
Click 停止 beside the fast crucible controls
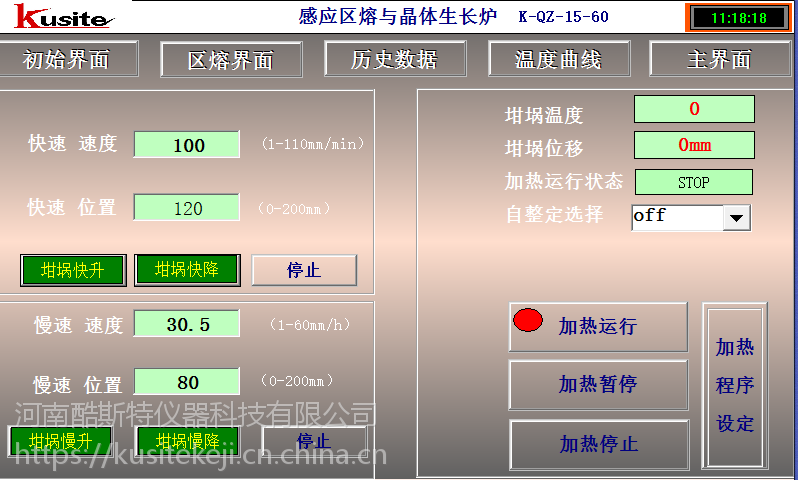304,270
